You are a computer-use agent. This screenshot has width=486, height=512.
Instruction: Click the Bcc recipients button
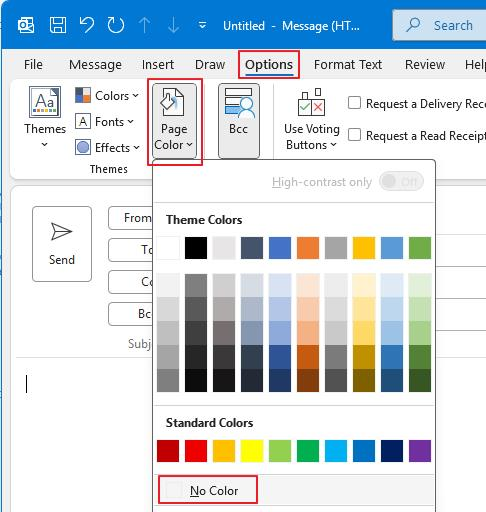[x=131, y=314]
